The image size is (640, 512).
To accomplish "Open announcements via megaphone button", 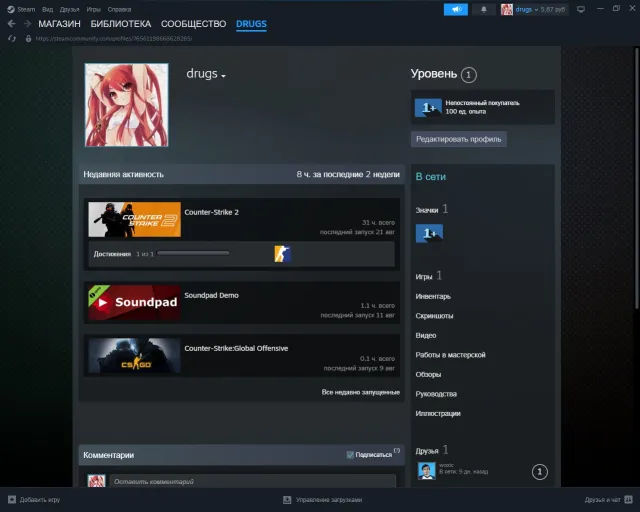I will (x=456, y=9).
